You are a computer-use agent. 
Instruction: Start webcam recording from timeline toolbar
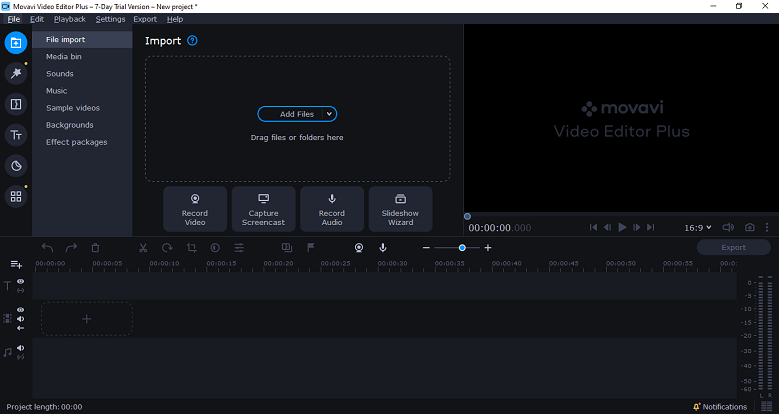(x=359, y=248)
